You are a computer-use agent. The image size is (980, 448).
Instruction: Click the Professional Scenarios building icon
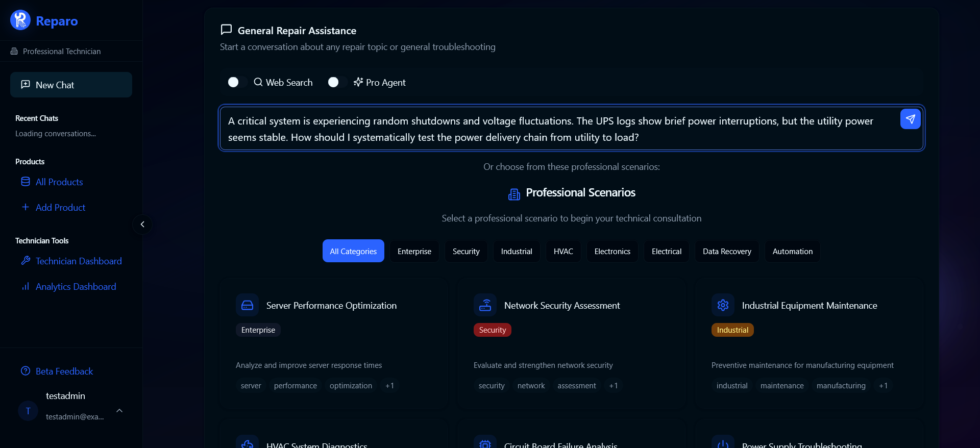514,194
